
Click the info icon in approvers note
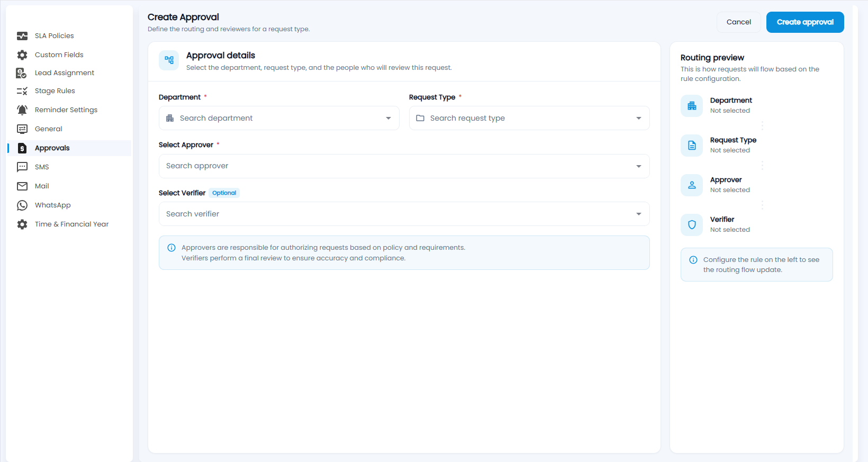(x=171, y=248)
